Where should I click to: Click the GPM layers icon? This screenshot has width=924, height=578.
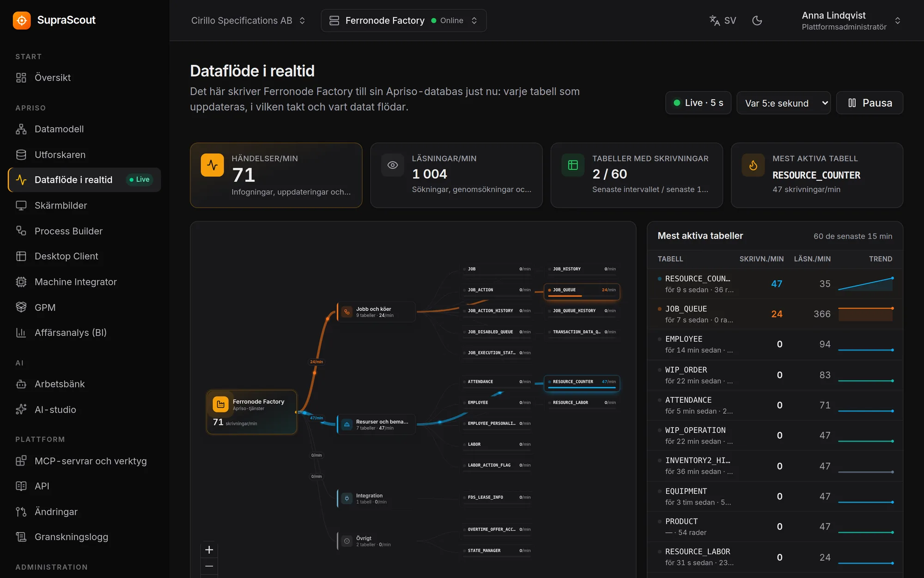pyautogui.click(x=21, y=307)
